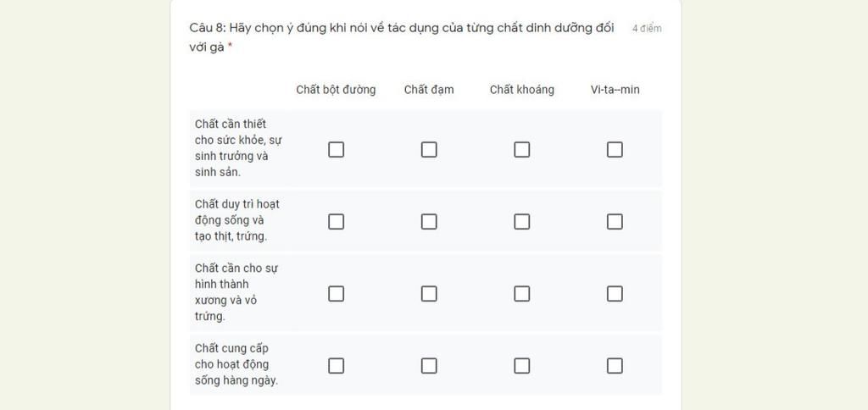This screenshot has height=410, width=868.
Task: Check Chất đạm for xương và vỏ trứng row
Action: (x=429, y=293)
